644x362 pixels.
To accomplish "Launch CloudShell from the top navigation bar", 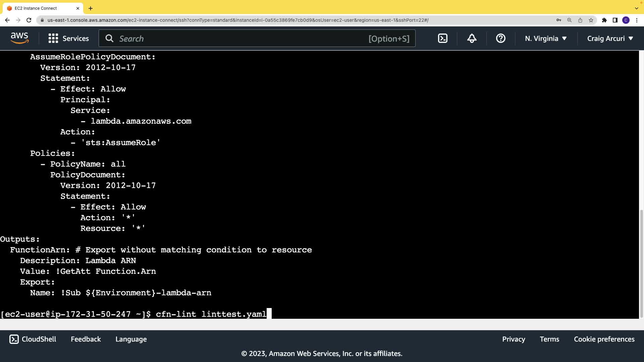I will 443,39.
